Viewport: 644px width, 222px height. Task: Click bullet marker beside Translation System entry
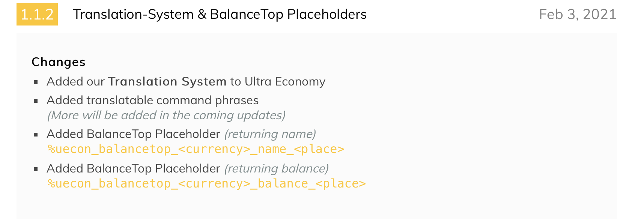pyautogui.click(x=36, y=82)
